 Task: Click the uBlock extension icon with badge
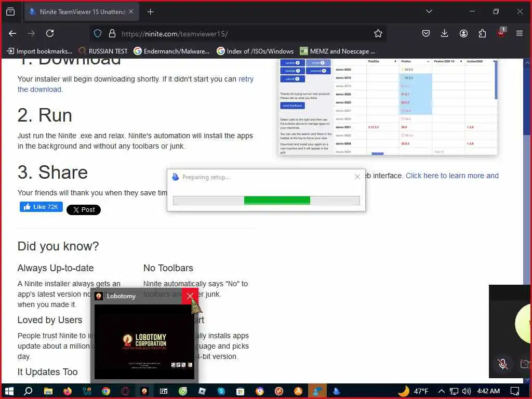501,33
